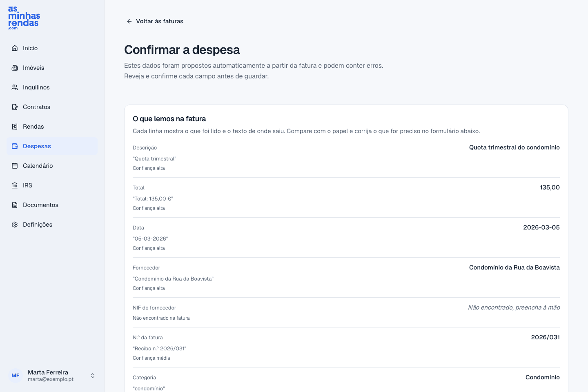Open the Início menu item

click(52, 48)
